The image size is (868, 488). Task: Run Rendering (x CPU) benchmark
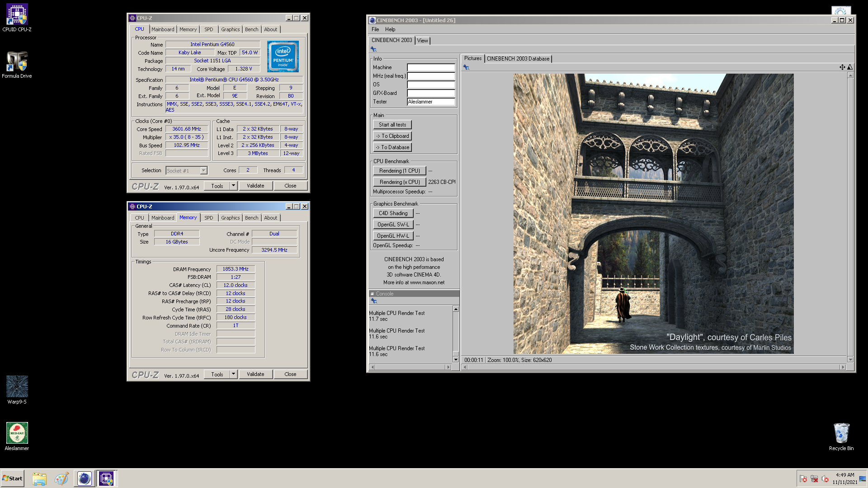pos(400,182)
